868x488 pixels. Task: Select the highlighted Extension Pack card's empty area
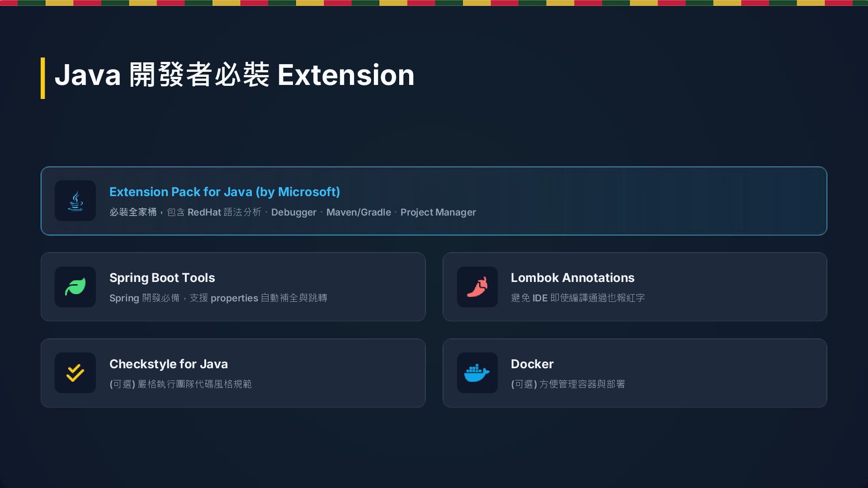pos(656,201)
